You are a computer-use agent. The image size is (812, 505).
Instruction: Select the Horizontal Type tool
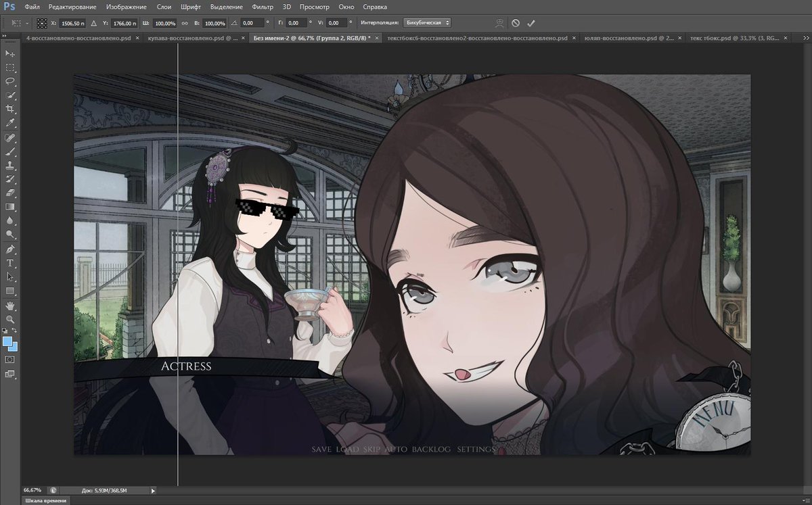10,263
